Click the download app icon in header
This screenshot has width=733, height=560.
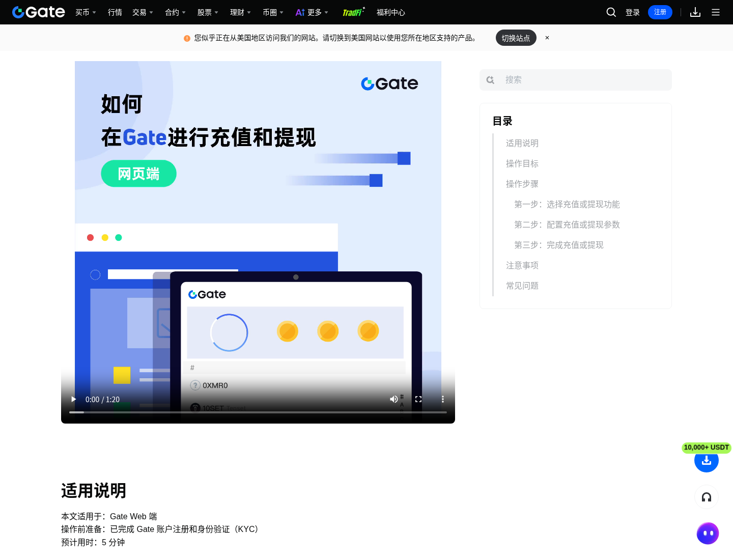[695, 12]
